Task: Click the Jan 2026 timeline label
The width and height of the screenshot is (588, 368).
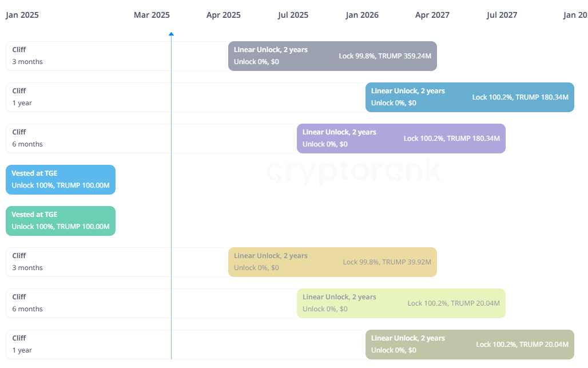Action: pyautogui.click(x=362, y=15)
